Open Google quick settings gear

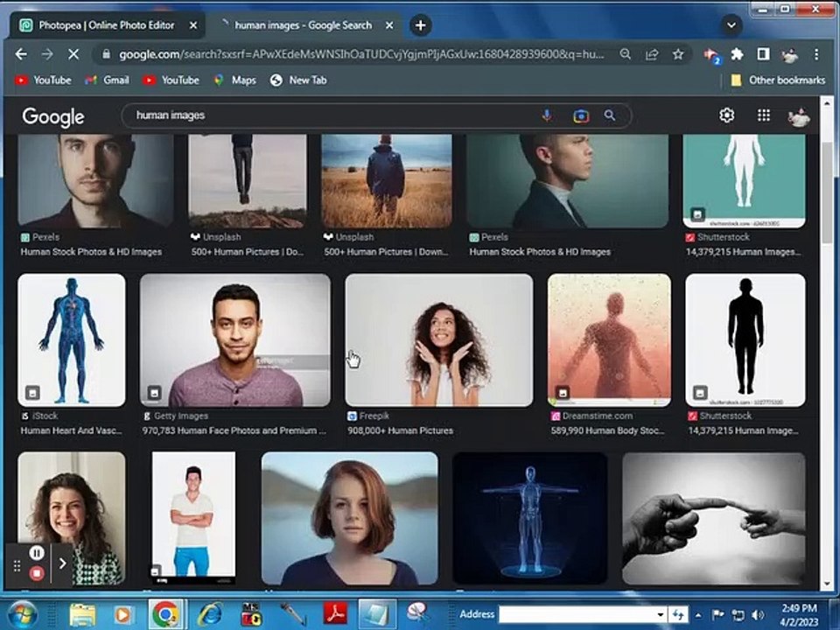click(x=726, y=115)
